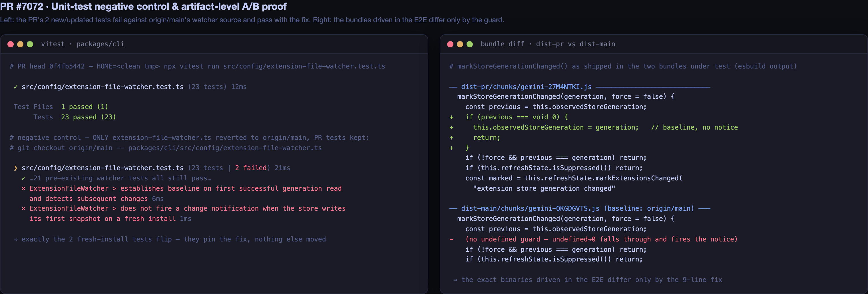This screenshot has width=868, height=294.
Task: Click the added line 'if (previous === void 0) {'
Action: point(517,117)
